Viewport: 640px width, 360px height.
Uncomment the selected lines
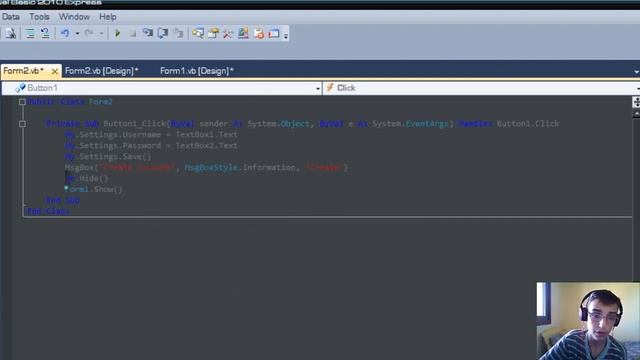45,33
